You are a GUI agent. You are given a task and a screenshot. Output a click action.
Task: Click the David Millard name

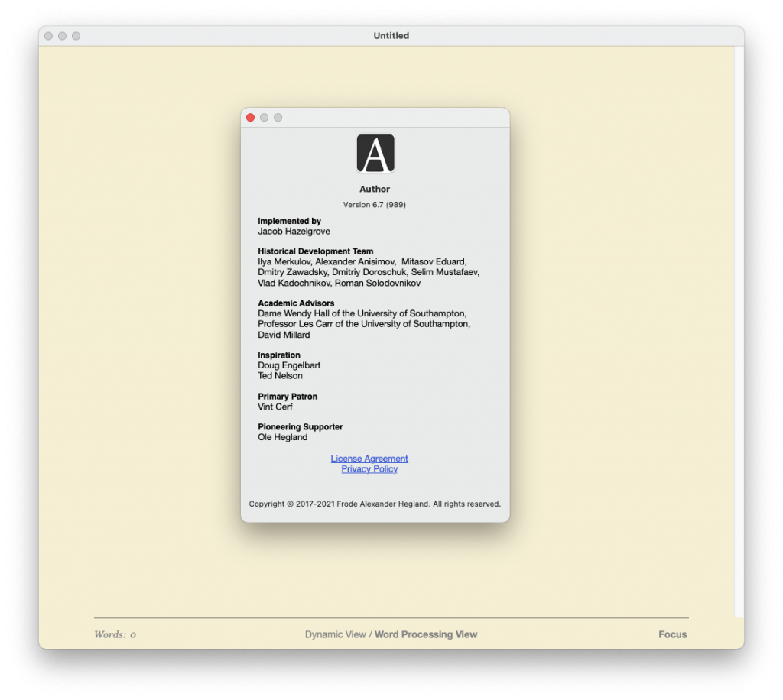tap(284, 335)
